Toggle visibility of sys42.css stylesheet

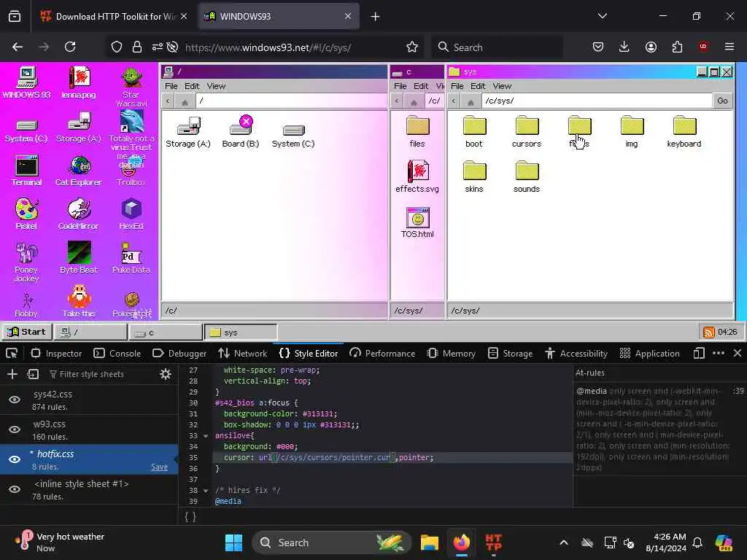click(15, 400)
